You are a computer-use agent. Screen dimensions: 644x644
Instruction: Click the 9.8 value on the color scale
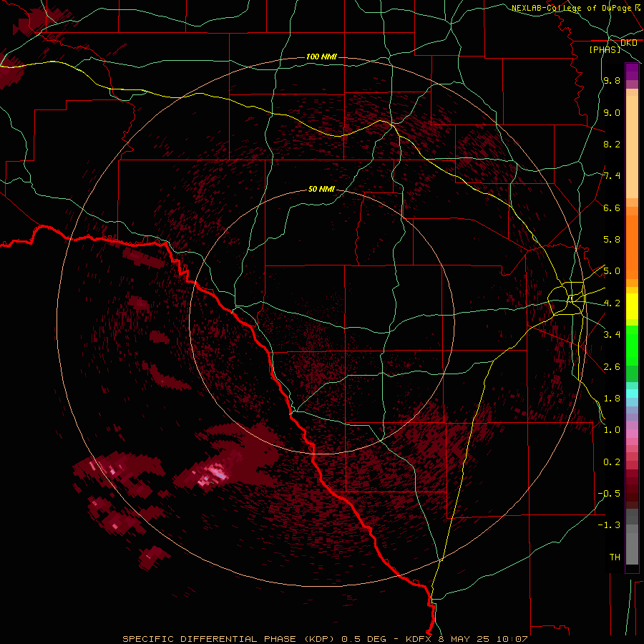612,80
